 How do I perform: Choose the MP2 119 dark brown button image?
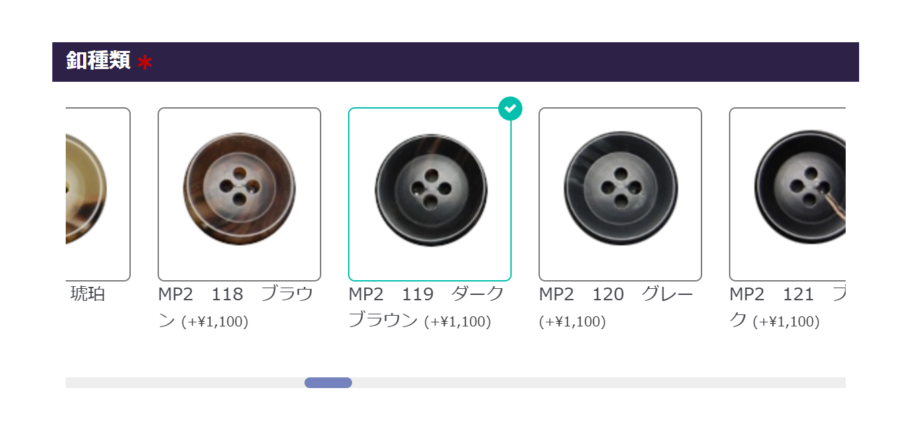tap(430, 194)
